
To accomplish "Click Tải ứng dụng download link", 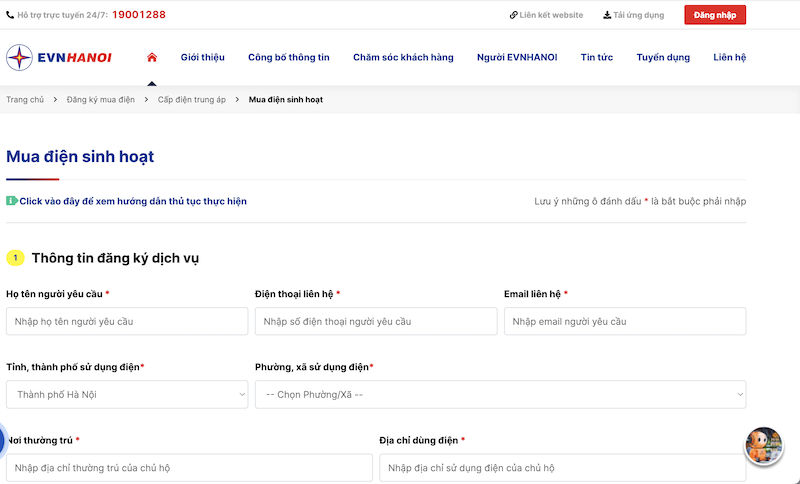I will coord(634,15).
